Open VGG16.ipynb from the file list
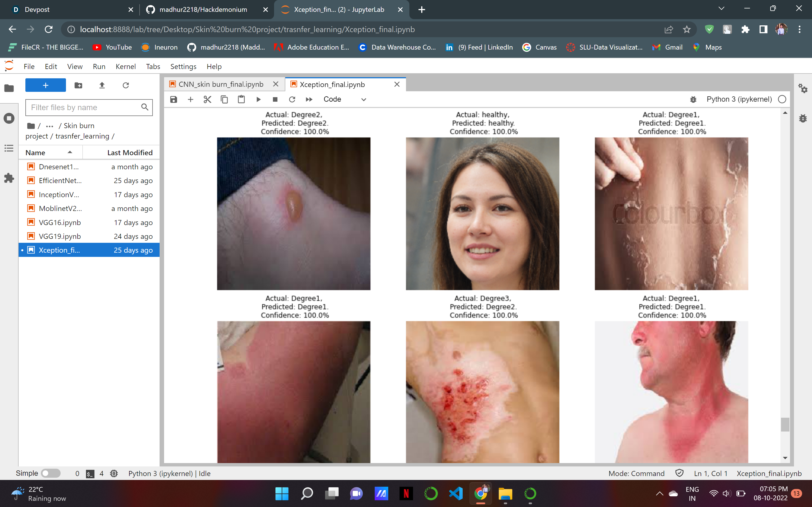 coord(60,222)
